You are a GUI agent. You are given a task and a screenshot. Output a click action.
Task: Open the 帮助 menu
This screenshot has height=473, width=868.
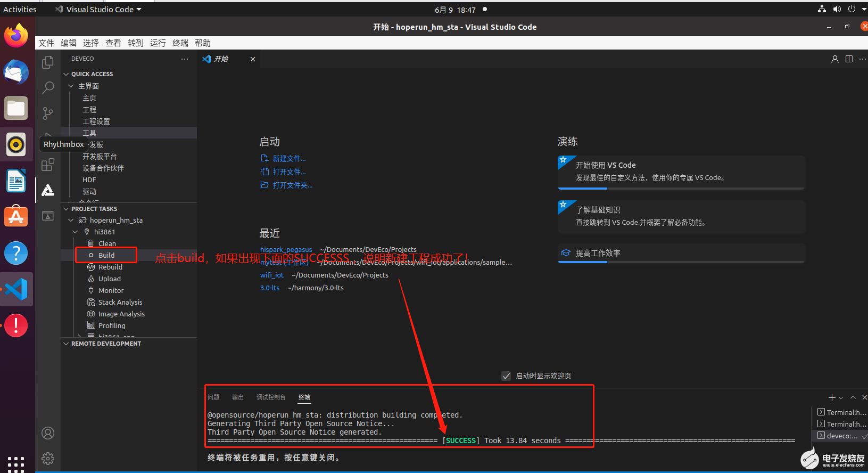(x=203, y=43)
